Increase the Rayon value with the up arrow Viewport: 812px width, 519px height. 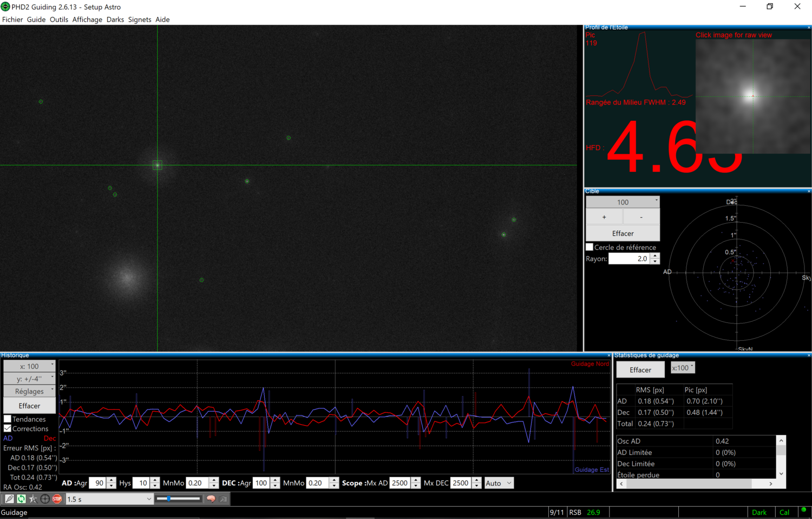tap(655, 256)
